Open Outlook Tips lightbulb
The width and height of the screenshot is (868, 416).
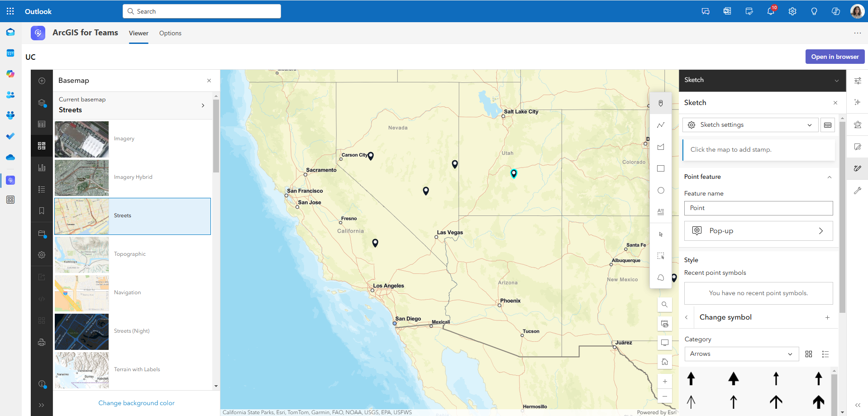pyautogui.click(x=814, y=11)
